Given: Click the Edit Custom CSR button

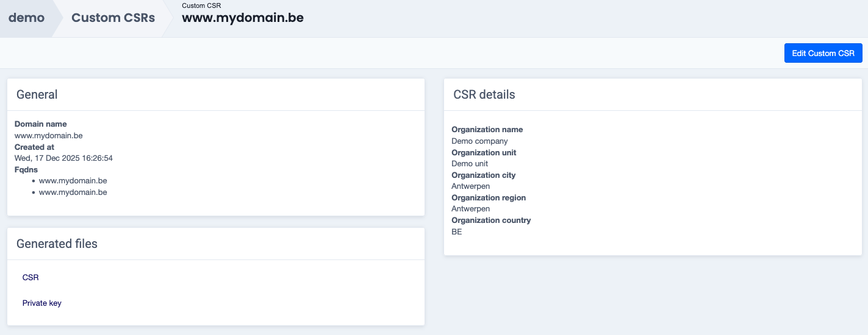Looking at the screenshot, I should tap(823, 53).
